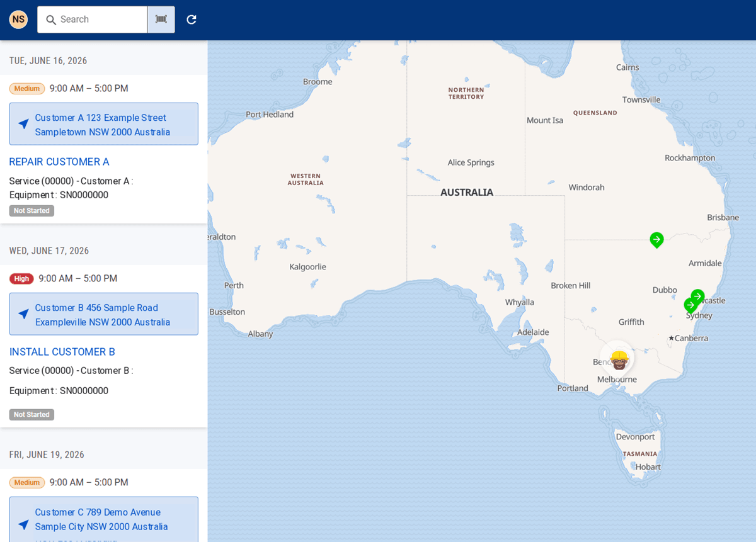Image resolution: width=756 pixels, height=542 pixels.
Task: Click Adelaide label on the map
Action: [x=533, y=332]
